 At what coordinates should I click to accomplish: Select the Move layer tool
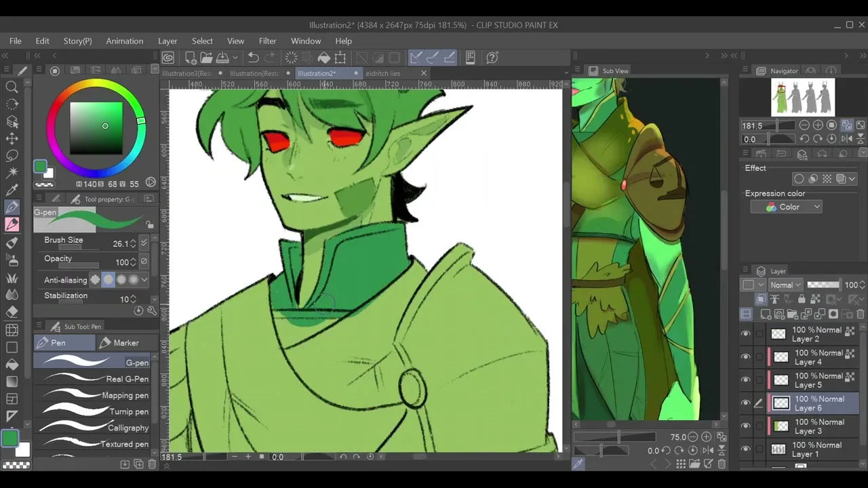click(x=12, y=138)
